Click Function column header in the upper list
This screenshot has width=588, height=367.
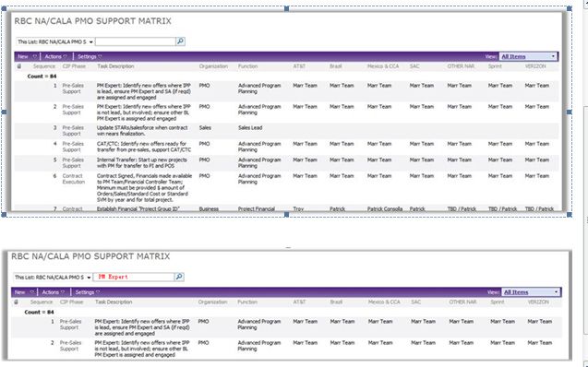coord(248,66)
